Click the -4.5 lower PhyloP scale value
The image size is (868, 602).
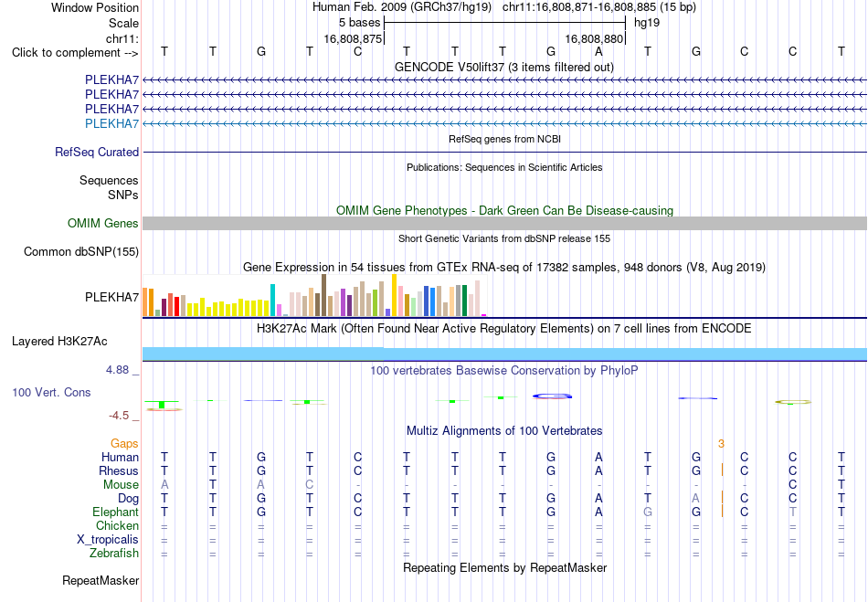(x=119, y=416)
